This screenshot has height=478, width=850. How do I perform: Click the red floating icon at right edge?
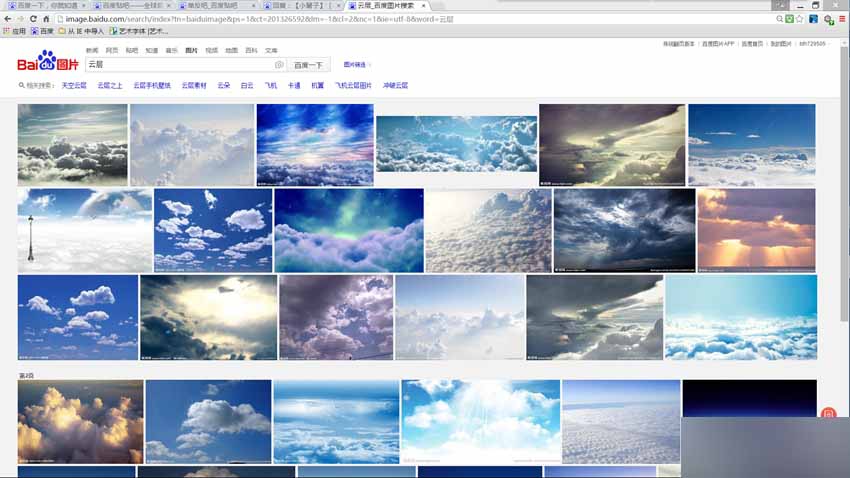[x=828, y=414]
